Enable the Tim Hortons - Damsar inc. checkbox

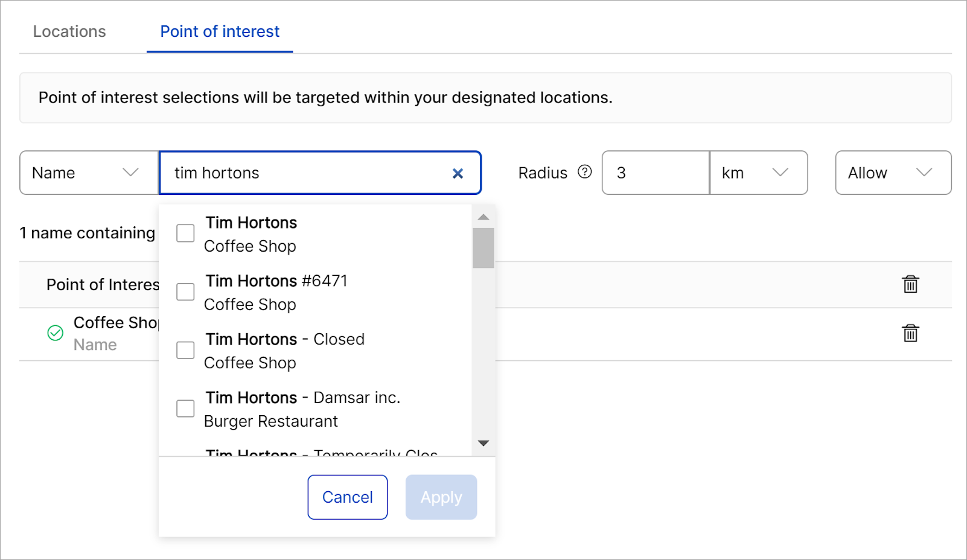click(x=185, y=409)
